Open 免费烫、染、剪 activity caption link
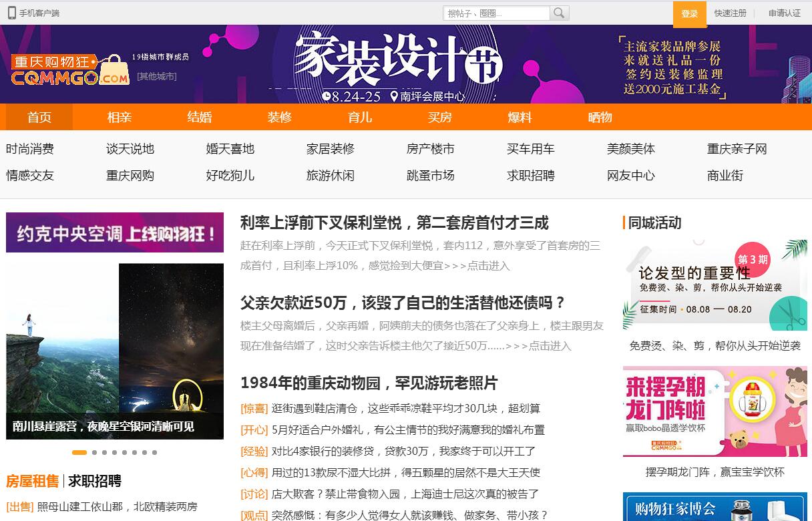812x521 pixels. 715,345
